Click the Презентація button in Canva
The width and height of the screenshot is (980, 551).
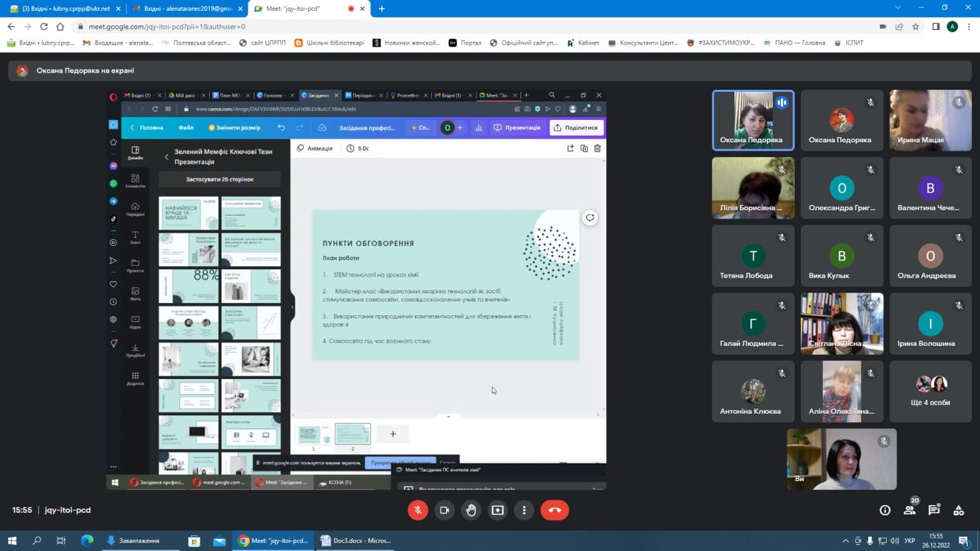(x=517, y=127)
